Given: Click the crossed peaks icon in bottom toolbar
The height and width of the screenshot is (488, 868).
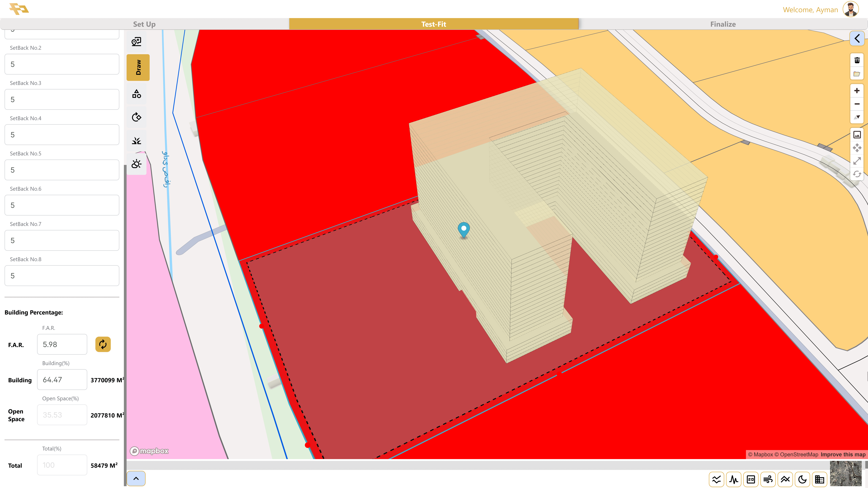Looking at the screenshot, I should (x=785, y=479).
